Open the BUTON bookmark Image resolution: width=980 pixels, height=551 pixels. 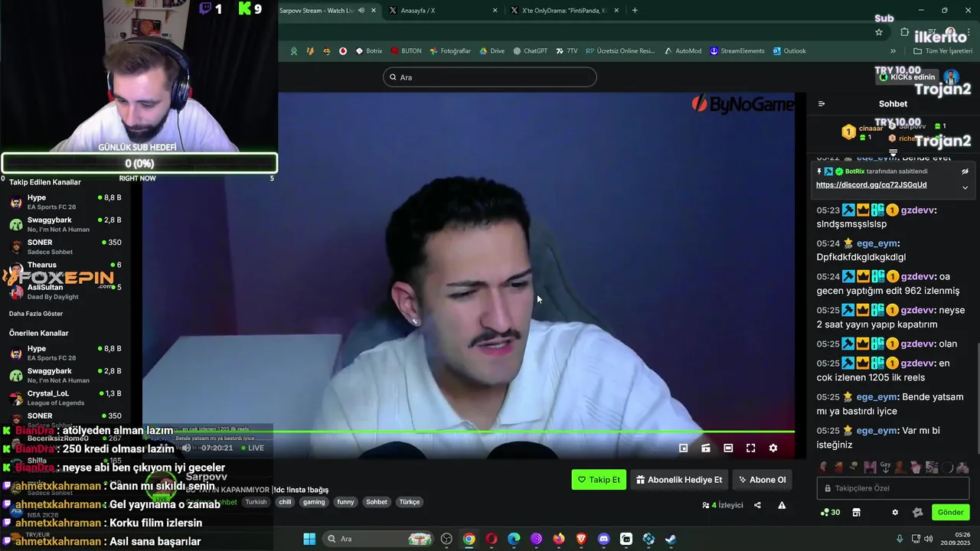tap(406, 51)
